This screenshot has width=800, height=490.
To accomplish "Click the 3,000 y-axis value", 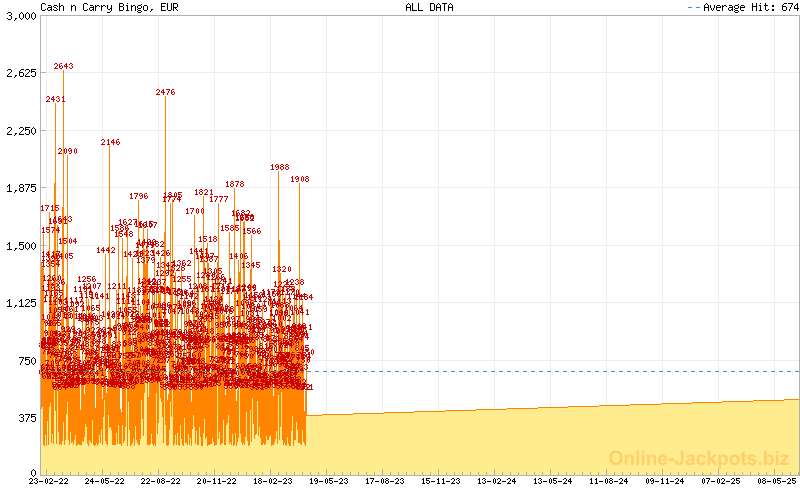I will click(20, 16).
